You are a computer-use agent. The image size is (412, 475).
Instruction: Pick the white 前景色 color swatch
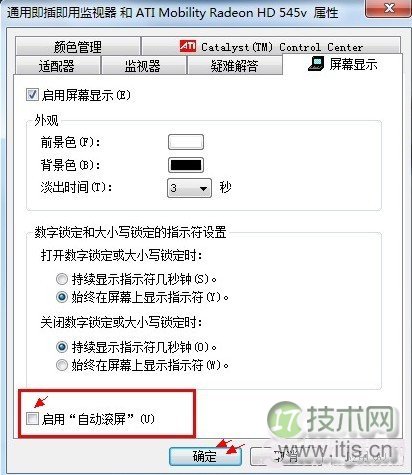(186, 142)
